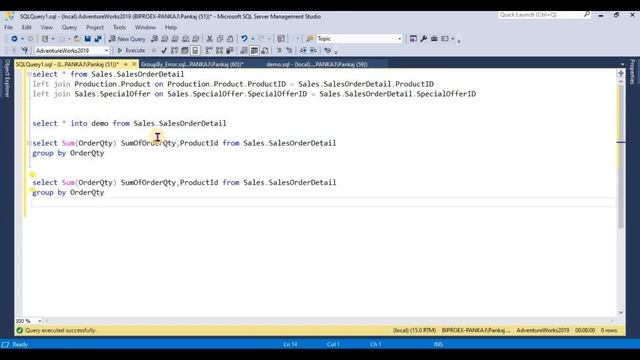This screenshot has height=360, width=640.
Task: Open the 100 % zoom level dropdown
Action: tap(39, 321)
